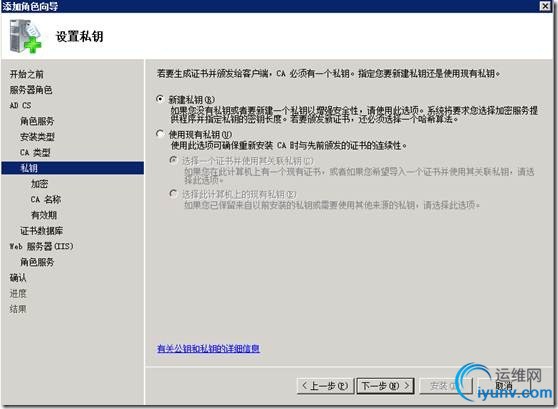
Task: Select 选择此计算机上的现有私钥 radio option
Action: pyautogui.click(x=173, y=194)
